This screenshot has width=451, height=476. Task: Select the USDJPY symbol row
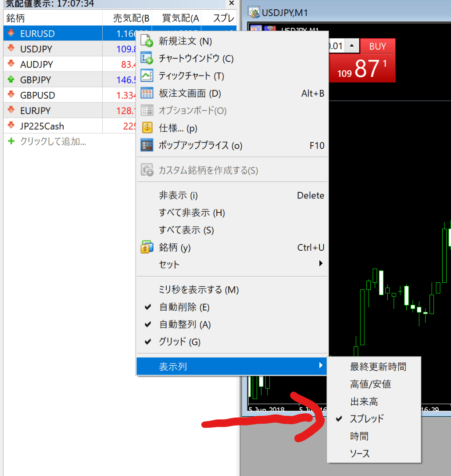pos(70,49)
